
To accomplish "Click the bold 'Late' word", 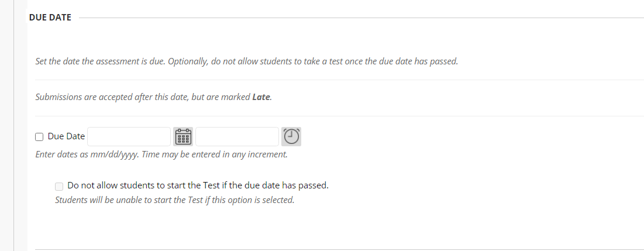I will tap(261, 97).
